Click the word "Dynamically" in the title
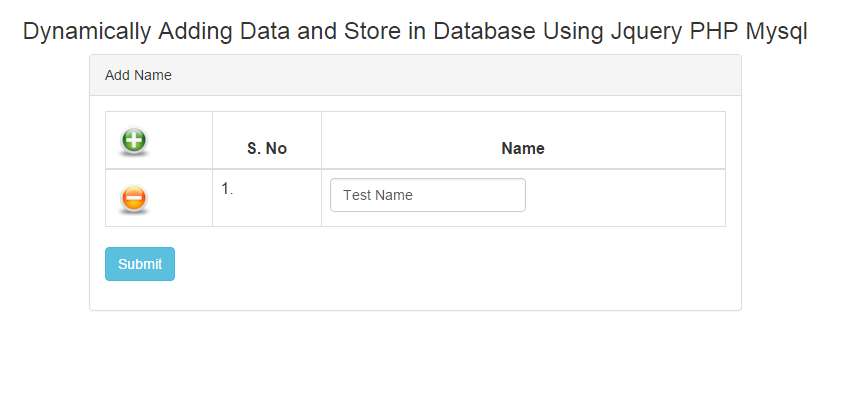Viewport: 849px width, 410px height. tap(87, 31)
